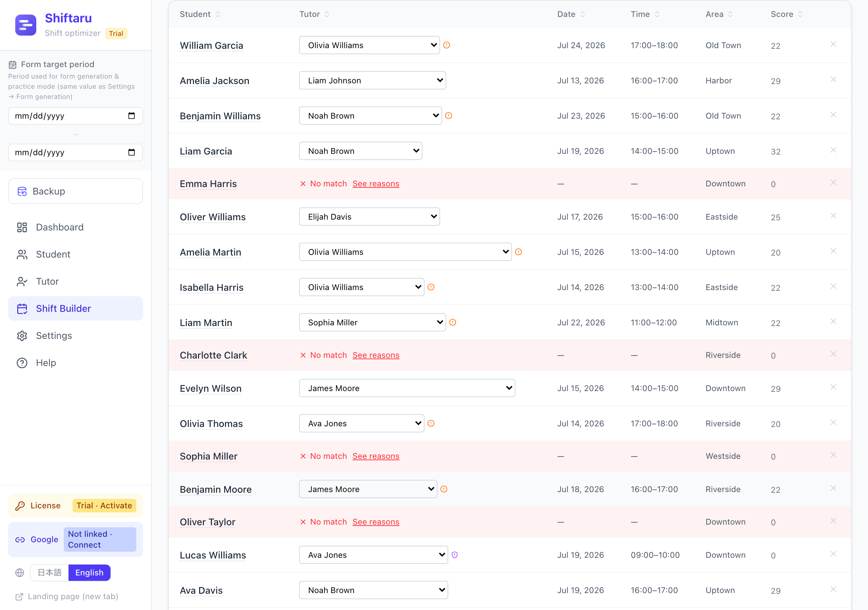Screen dimensions: 868x610
Task: Open the Help page
Action: click(76, 363)
